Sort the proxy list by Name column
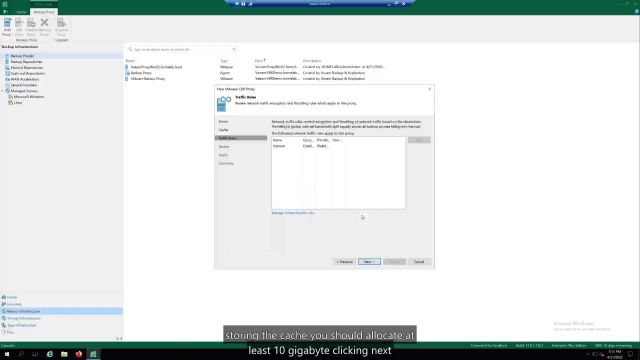Viewport: 640px width, 360px height. [130, 61]
